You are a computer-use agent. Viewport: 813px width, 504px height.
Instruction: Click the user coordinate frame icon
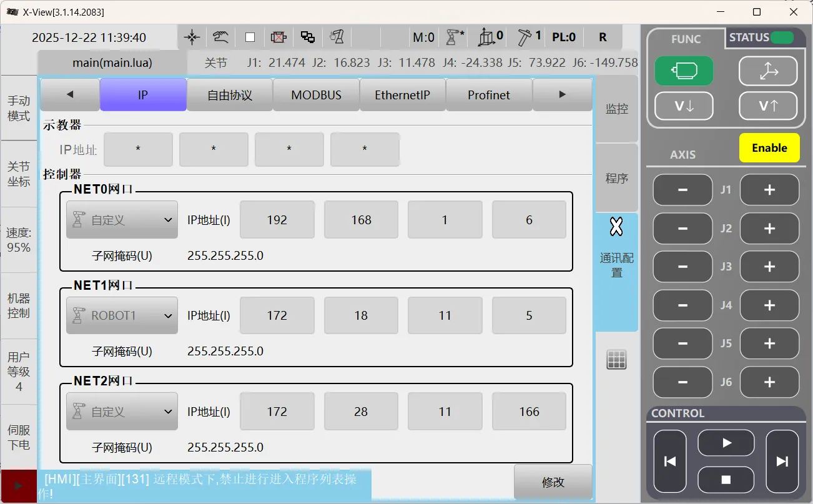tap(490, 37)
